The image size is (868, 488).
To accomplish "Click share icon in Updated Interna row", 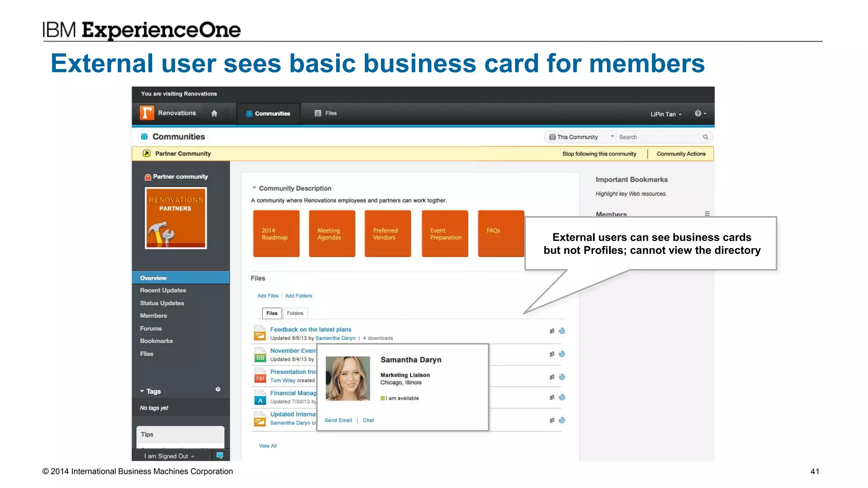I will 552,420.
